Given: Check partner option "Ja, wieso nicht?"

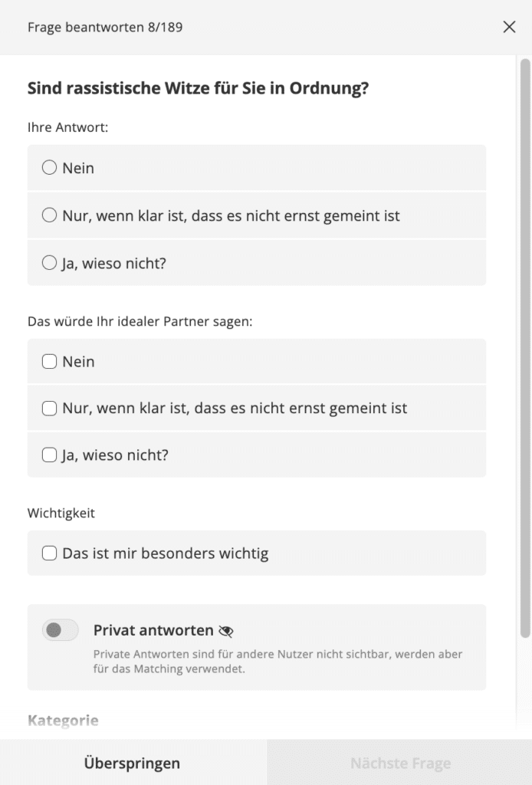Looking at the screenshot, I should pyautogui.click(x=49, y=455).
